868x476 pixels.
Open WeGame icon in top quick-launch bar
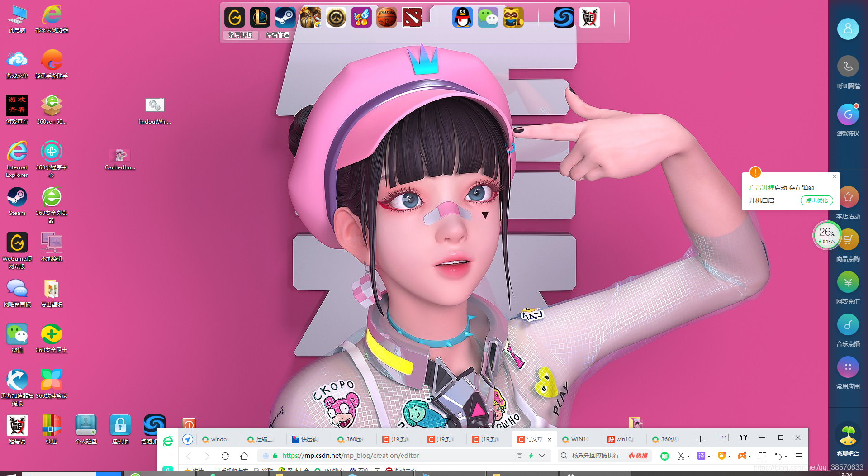(234, 18)
